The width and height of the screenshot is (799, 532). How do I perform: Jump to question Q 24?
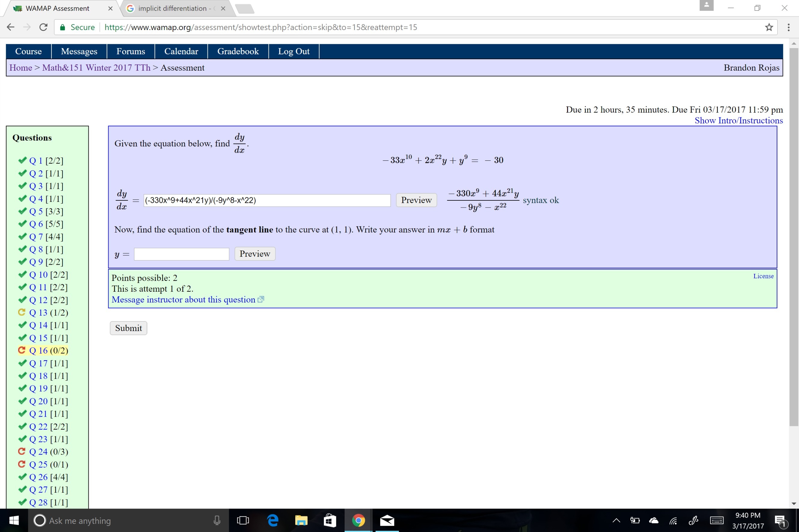click(x=38, y=451)
